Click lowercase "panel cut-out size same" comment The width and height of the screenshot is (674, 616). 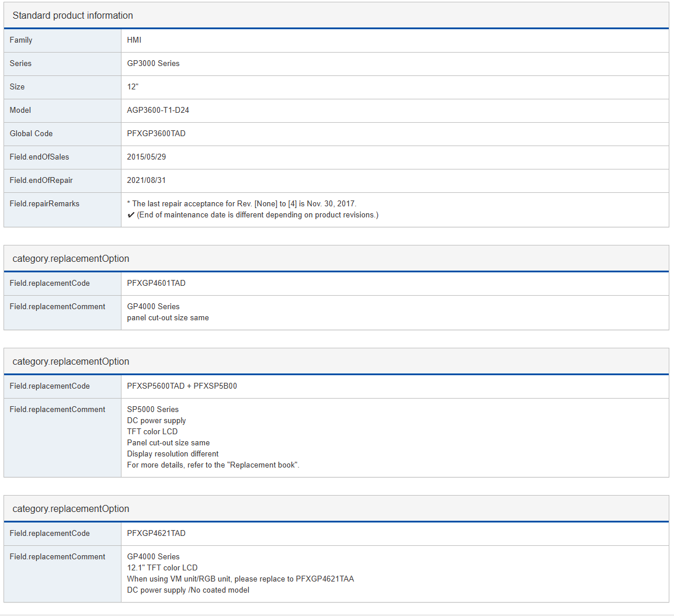click(x=168, y=317)
